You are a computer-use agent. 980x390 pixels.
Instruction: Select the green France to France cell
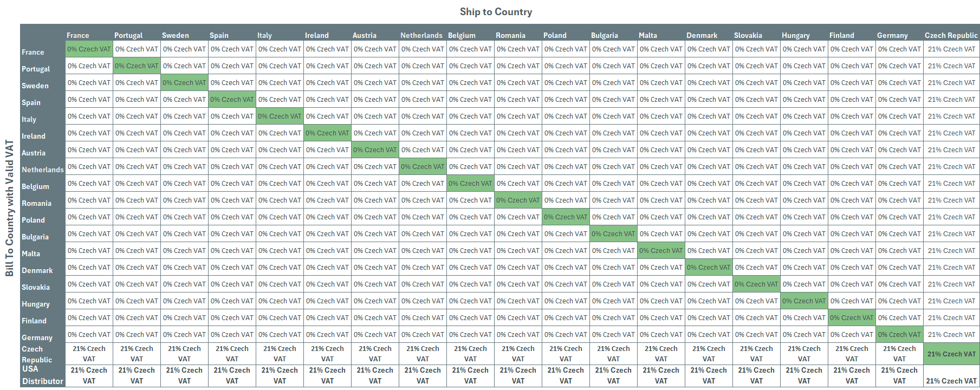click(x=89, y=49)
